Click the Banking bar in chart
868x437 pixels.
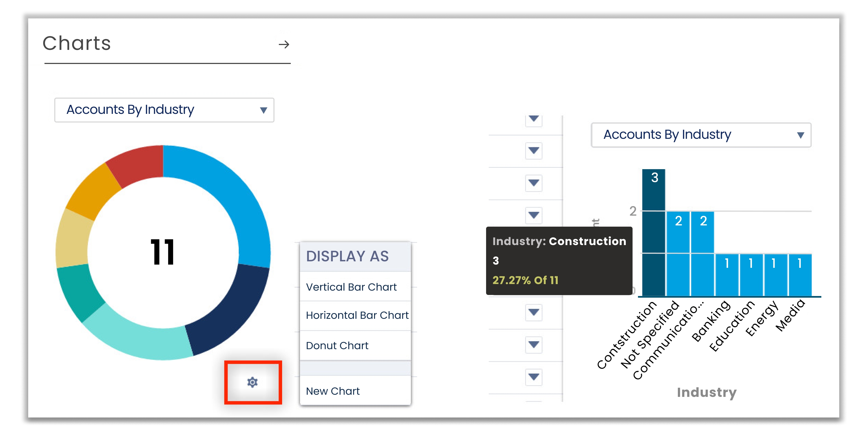click(x=727, y=276)
